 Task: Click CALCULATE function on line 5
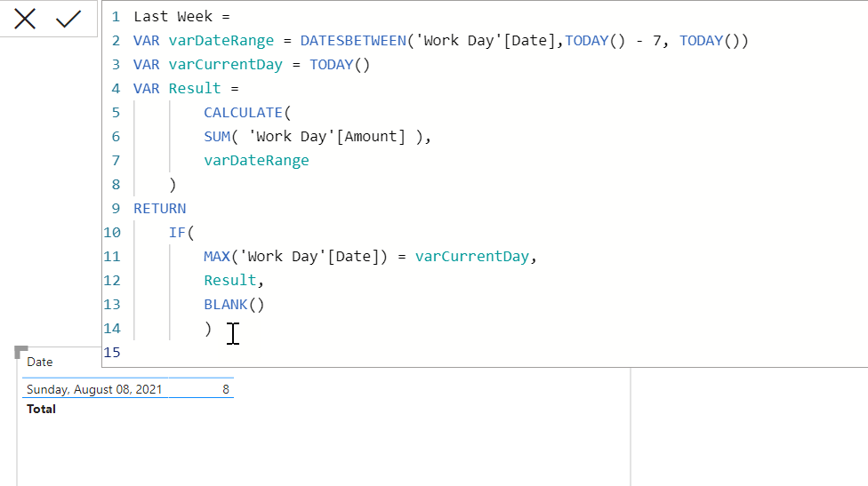coord(243,112)
